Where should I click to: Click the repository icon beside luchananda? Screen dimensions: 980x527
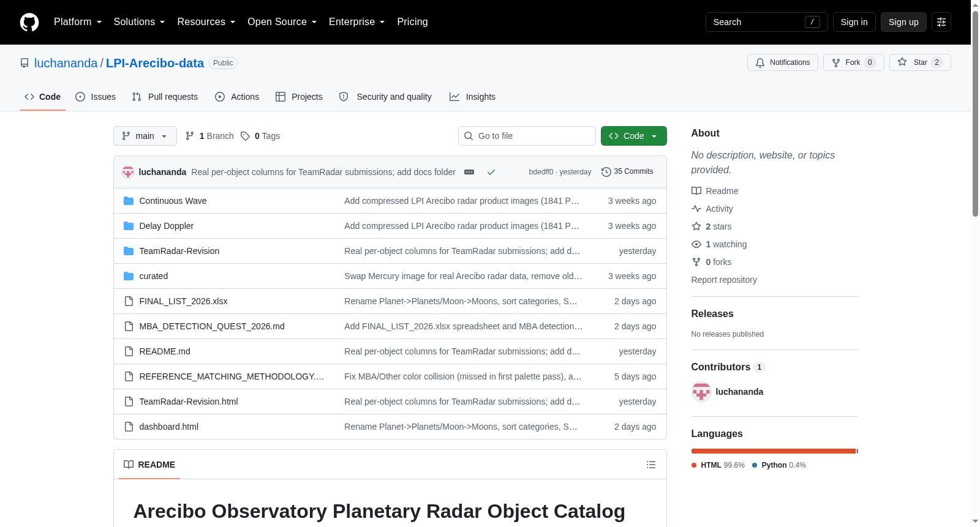(24, 63)
